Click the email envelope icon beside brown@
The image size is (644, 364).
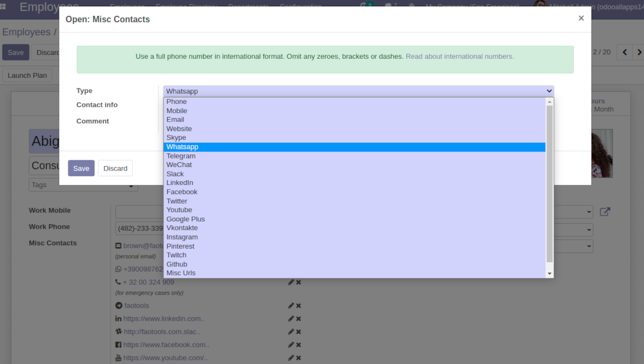click(119, 246)
